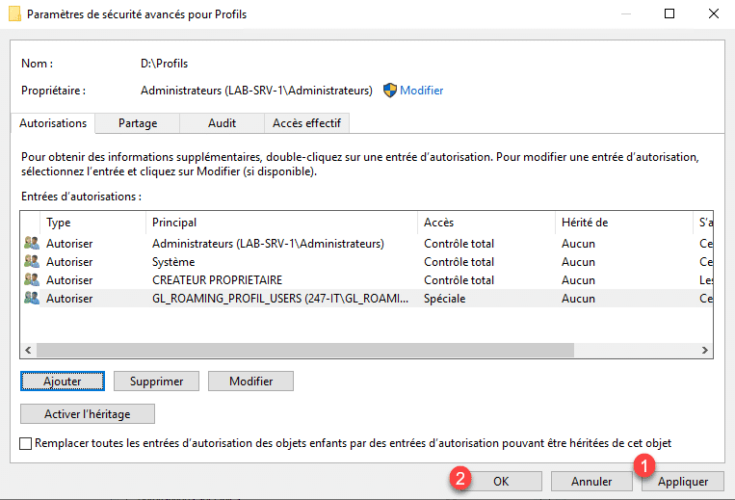The width and height of the screenshot is (735, 500).
Task: Click the Supprimer button
Action: tap(157, 381)
